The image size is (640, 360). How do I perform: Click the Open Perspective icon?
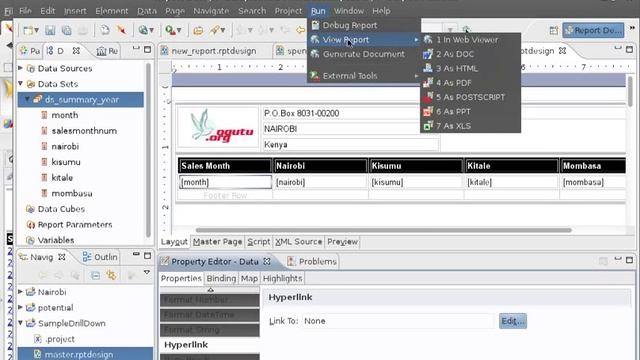[553, 30]
